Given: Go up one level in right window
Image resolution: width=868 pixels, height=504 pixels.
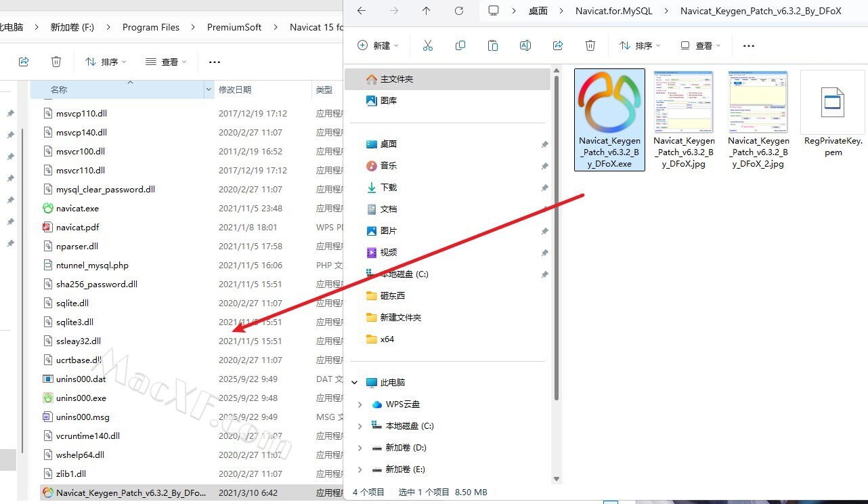Looking at the screenshot, I should tap(426, 11).
